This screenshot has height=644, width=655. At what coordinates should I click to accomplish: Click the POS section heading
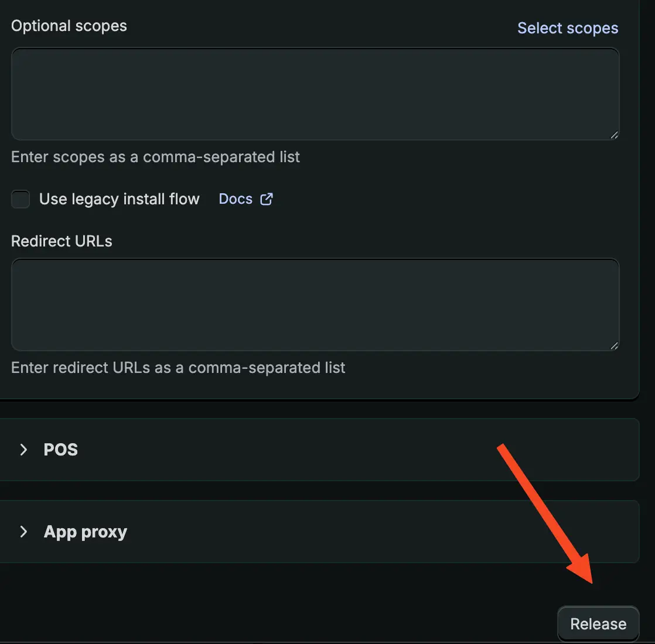tap(61, 450)
